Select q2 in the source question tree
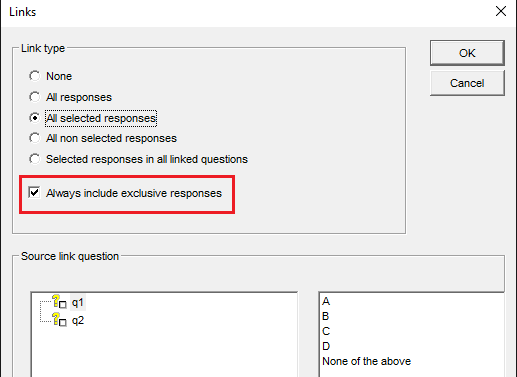 click(78, 321)
